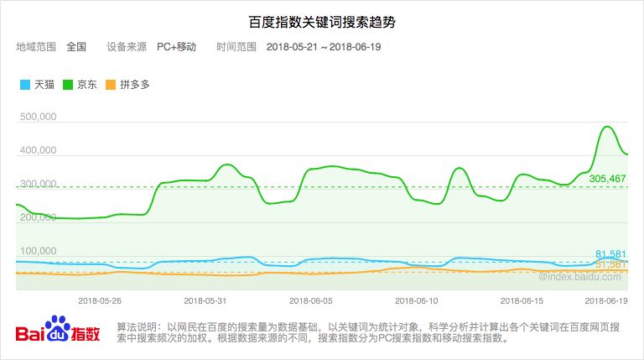
Task: Click the 拼多多 average value 51,581
Action: point(610,264)
